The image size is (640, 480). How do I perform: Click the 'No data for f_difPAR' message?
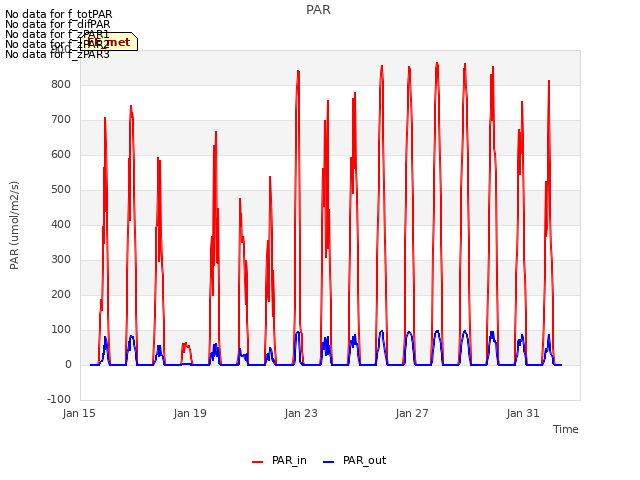click(58, 24)
